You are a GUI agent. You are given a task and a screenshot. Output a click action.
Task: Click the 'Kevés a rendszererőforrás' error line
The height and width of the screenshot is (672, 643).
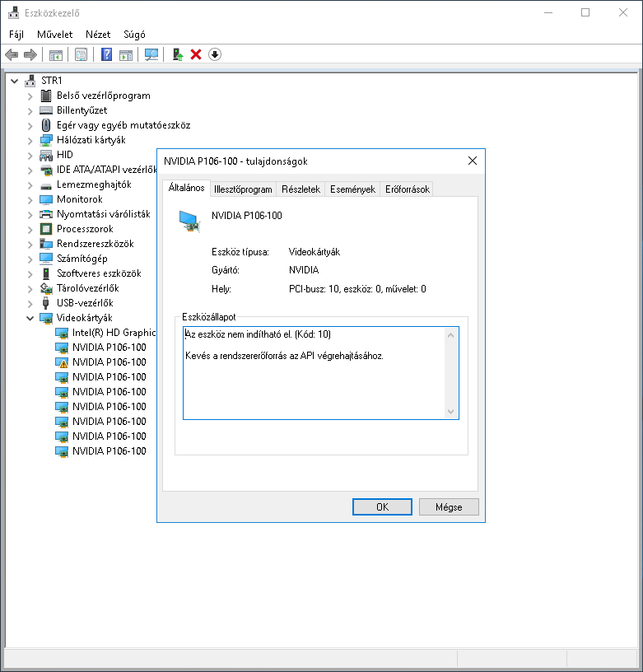point(284,356)
